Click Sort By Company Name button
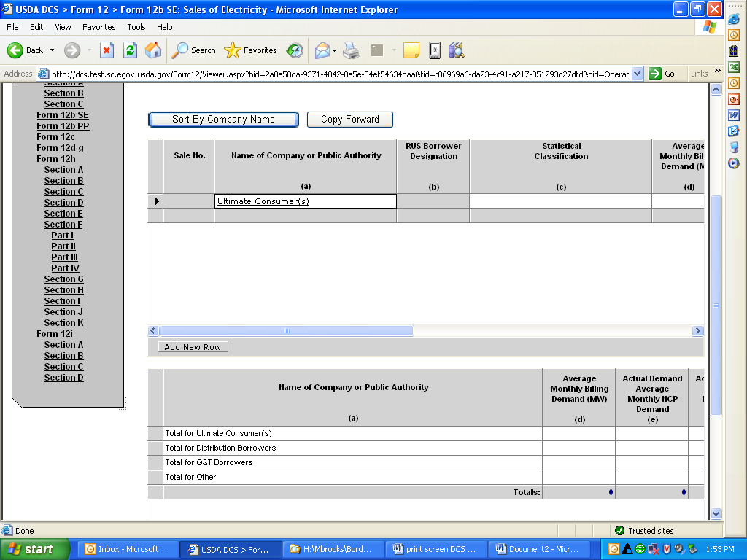The height and width of the screenshot is (560, 747). pyautogui.click(x=223, y=120)
